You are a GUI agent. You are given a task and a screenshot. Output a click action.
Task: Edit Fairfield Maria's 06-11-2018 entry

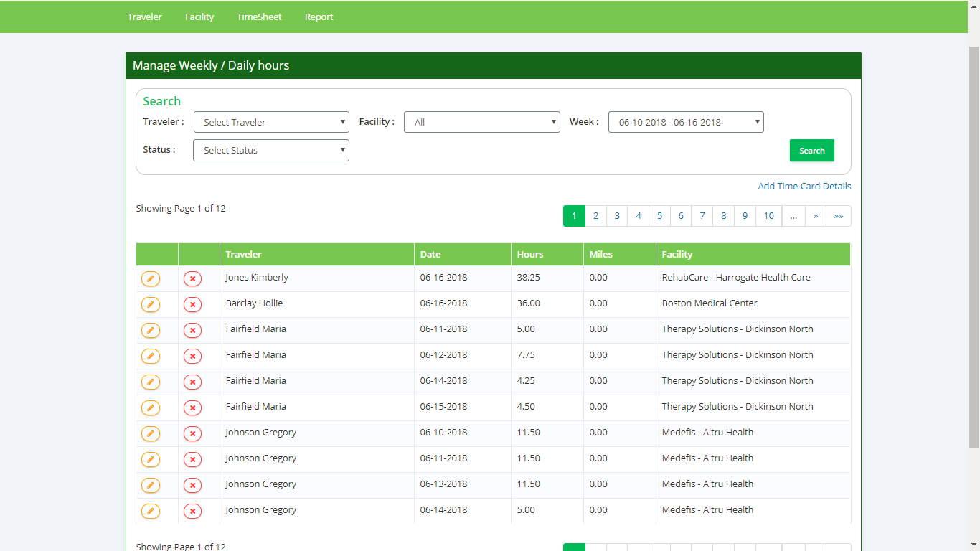click(x=151, y=330)
